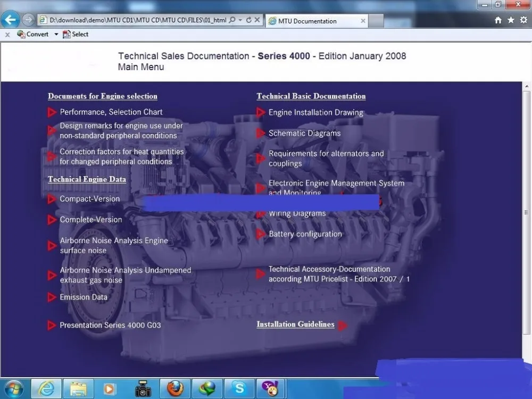Viewport: 532px width, 399px height.
Task: Stop loading with the address bar X
Action: tap(257, 20)
